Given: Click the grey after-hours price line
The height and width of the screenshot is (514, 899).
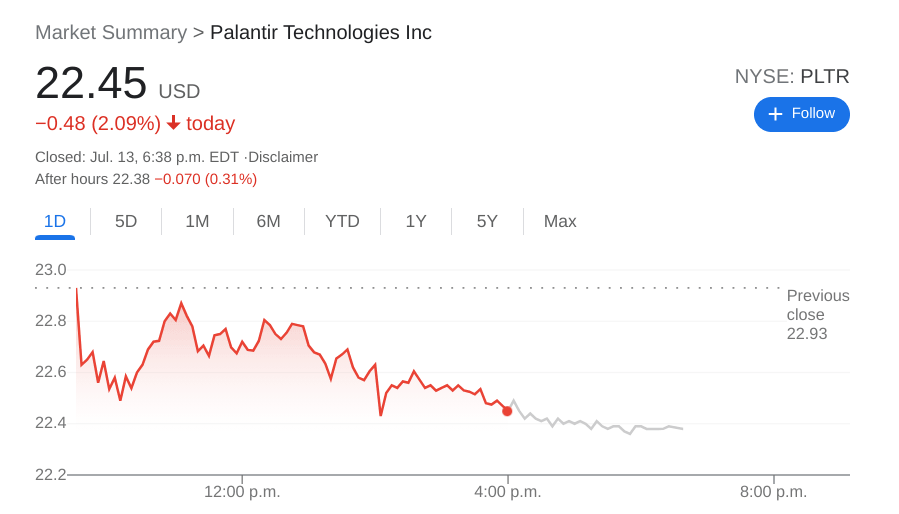Looking at the screenshot, I should (x=600, y=423).
